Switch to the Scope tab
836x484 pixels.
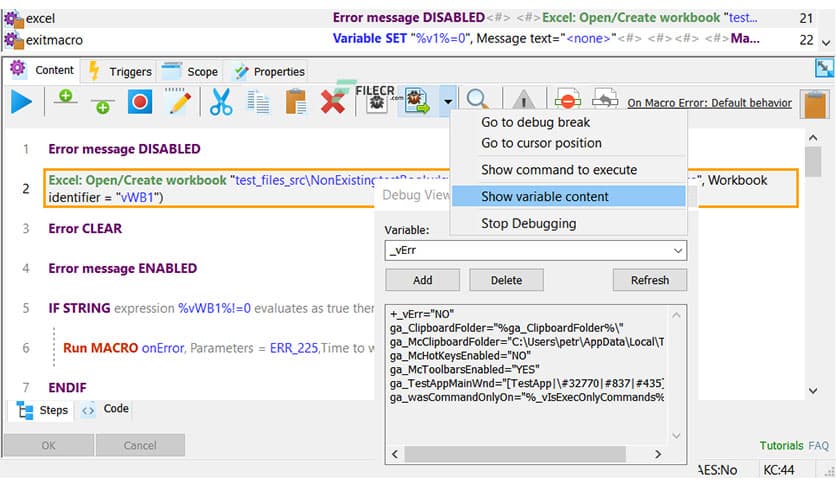(x=190, y=71)
